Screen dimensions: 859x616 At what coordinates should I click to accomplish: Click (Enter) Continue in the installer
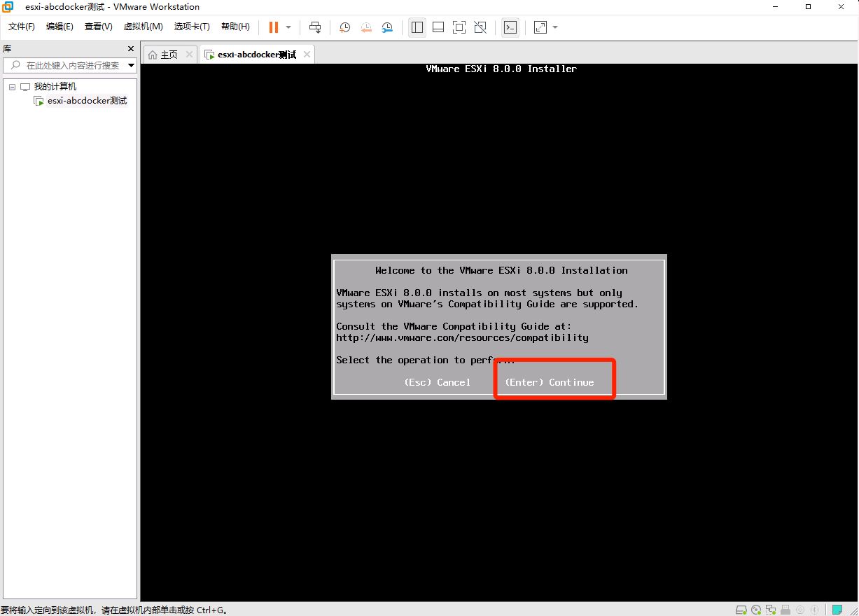pos(549,382)
